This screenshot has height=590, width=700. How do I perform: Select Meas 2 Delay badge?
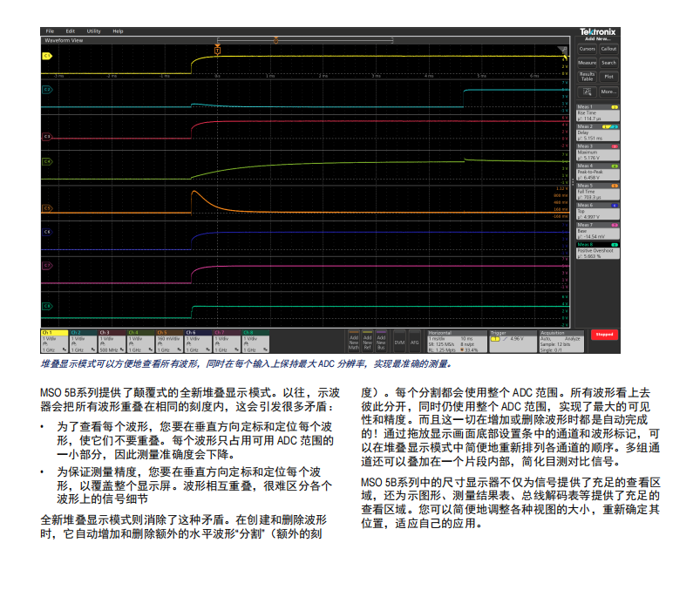click(598, 132)
